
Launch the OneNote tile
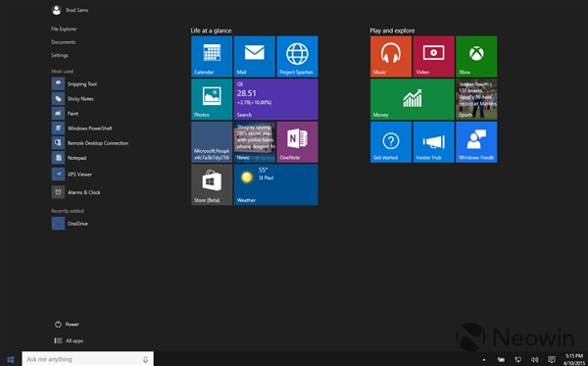tap(297, 142)
